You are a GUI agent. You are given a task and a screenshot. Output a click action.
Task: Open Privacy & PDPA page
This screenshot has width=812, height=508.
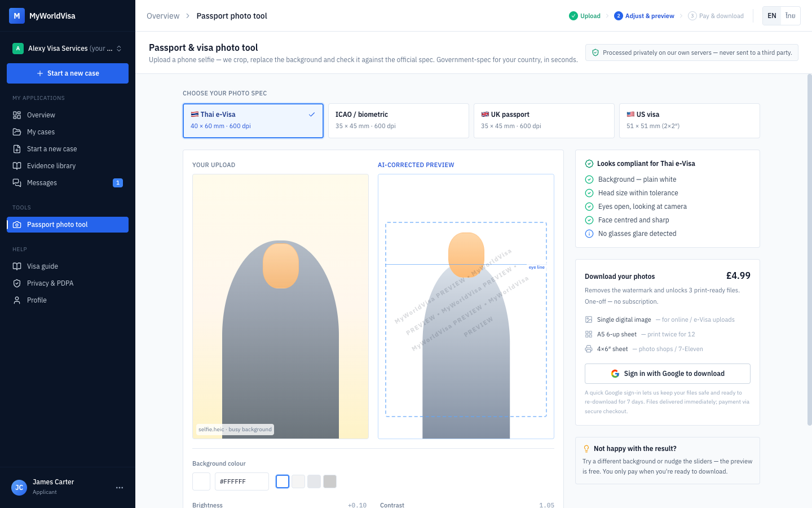(x=68, y=283)
